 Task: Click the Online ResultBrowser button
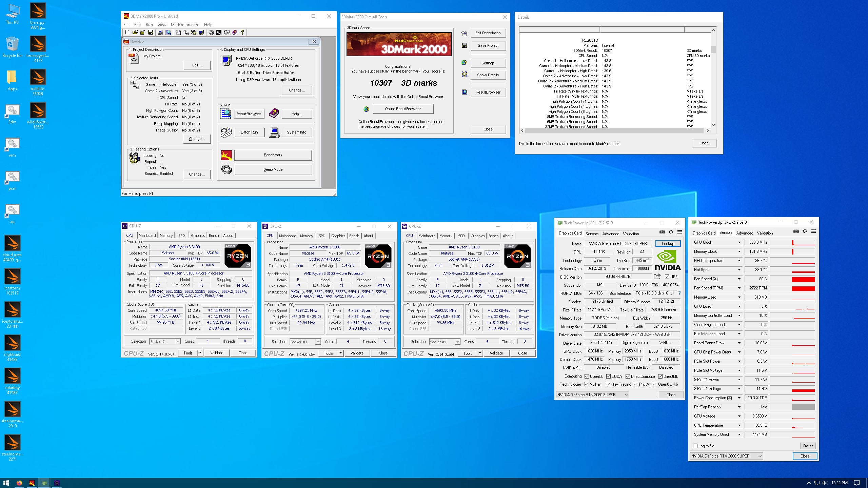(x=403, y=109)
